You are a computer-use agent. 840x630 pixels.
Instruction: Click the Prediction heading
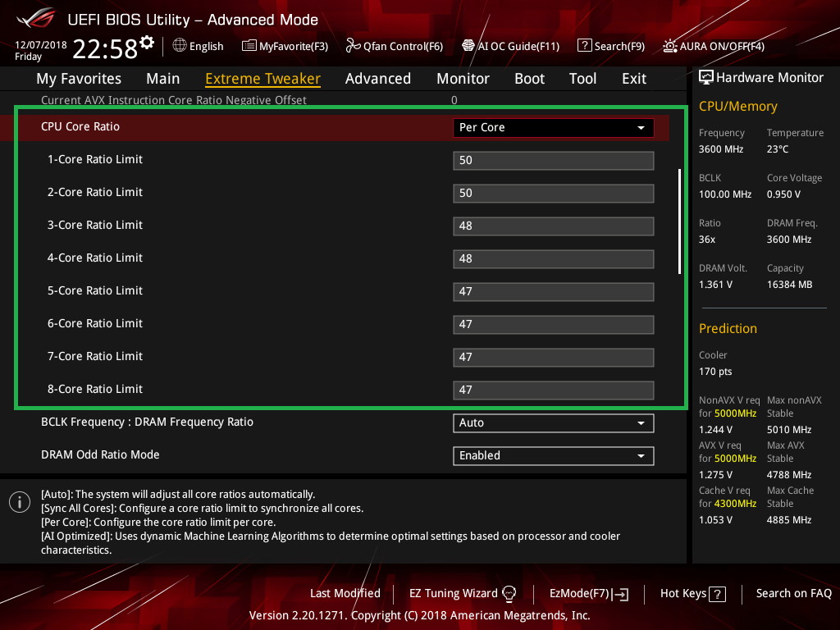click(728, 328)
